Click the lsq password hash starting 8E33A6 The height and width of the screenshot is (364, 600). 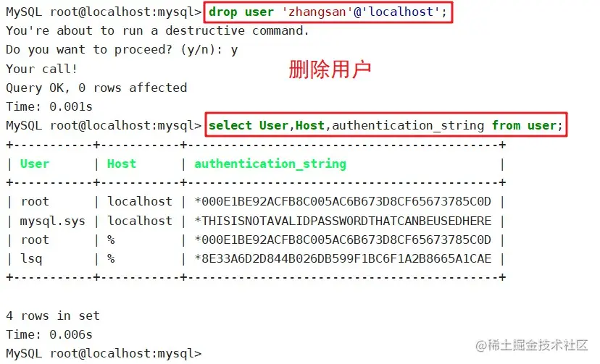point(343,258)
